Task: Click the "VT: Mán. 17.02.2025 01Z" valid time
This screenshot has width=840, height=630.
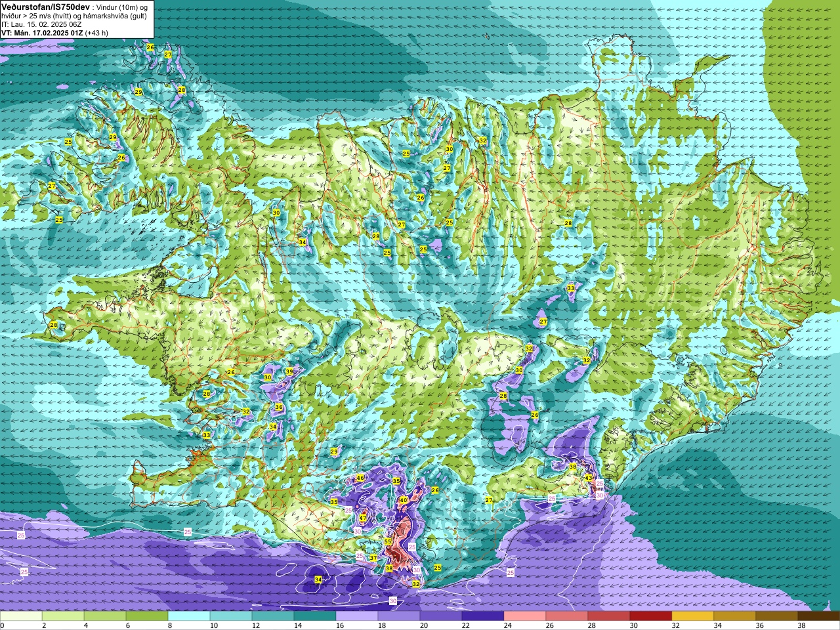Action: 42,33
